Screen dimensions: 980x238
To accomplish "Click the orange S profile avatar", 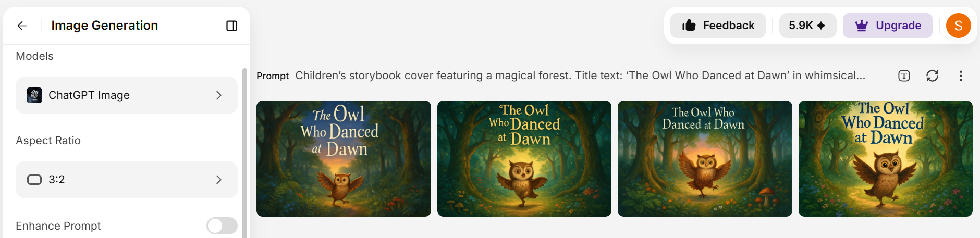I will pyautogui.click(x=958, y=26).
